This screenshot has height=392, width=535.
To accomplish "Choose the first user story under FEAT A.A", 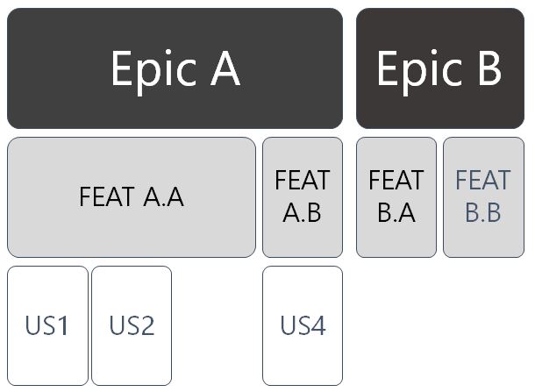I will pyautogui.click(x=47, y=326).
